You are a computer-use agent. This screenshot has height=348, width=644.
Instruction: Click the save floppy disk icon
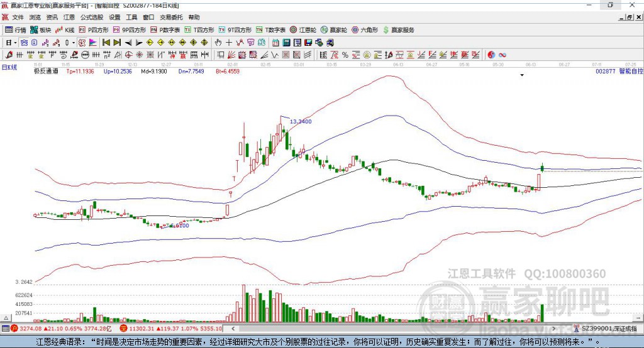308,43
